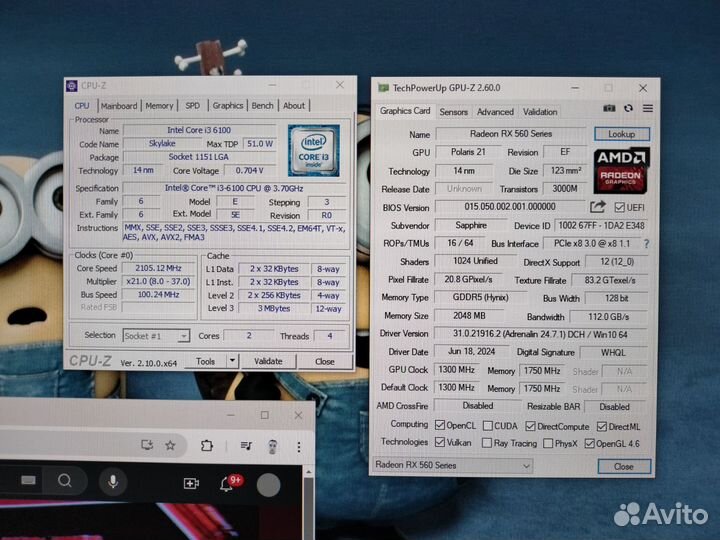Open the Graphics tab in CPU-Z
The height and width of the screenshot is (540, 720).
tap(228, 106)
